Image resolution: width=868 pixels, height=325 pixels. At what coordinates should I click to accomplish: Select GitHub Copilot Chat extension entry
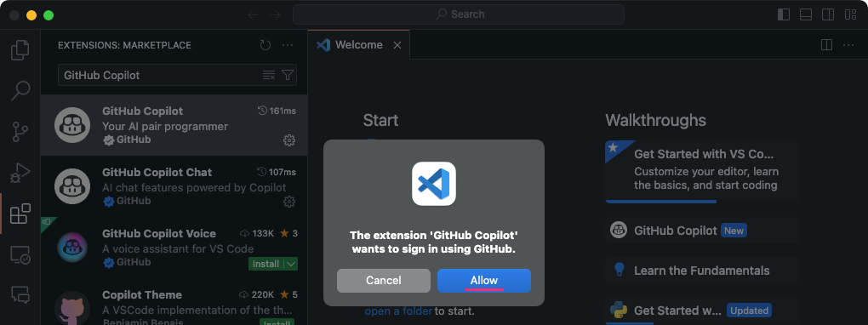tap(174, 186)
